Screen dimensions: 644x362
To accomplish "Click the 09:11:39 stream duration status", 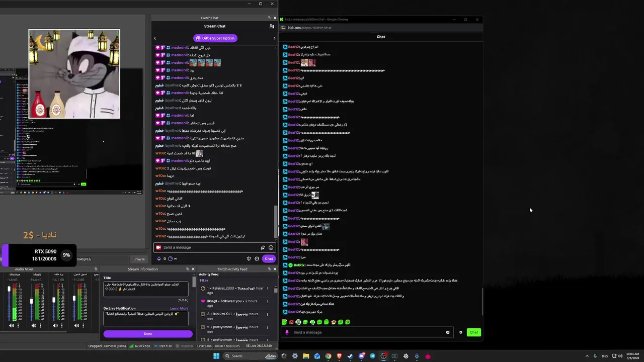I will point(162,346).
